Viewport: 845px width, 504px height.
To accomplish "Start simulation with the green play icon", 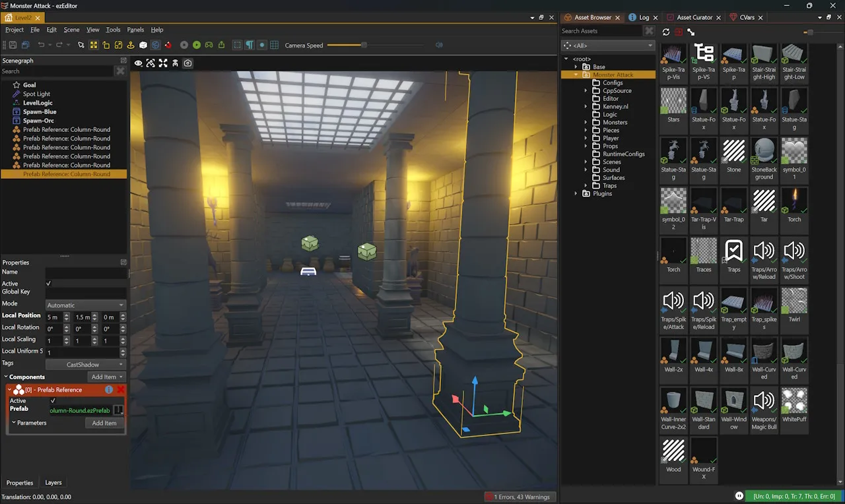I will (197, 44).
